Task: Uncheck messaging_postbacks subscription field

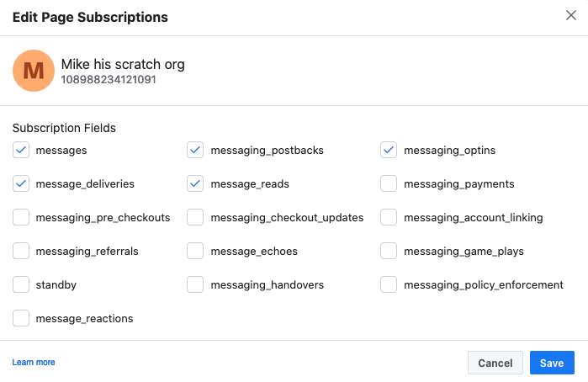Action: coord(195,150)
